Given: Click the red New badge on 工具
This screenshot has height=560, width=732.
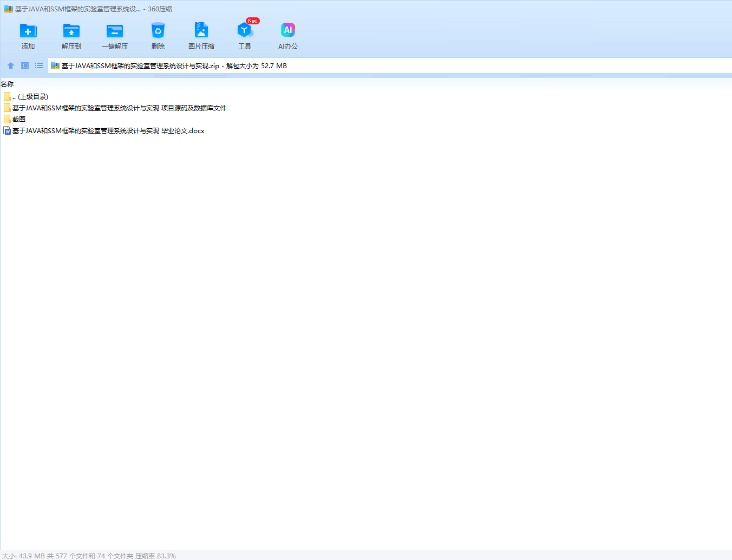Looking at the screenshot, I should pos(253,21).
